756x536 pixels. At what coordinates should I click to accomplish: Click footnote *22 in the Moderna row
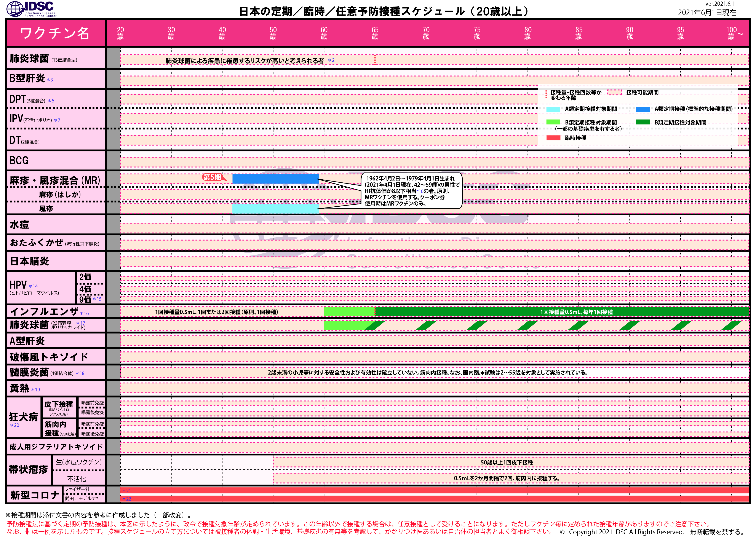point(126,499)
